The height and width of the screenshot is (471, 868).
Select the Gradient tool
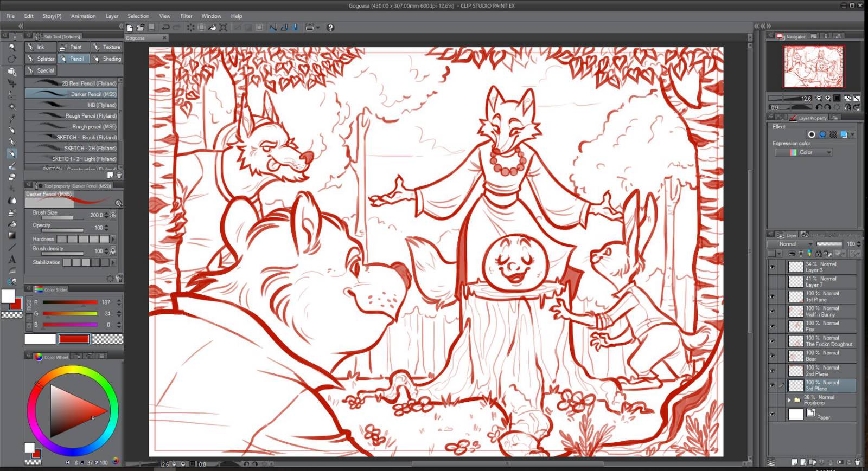coord(11,236)
